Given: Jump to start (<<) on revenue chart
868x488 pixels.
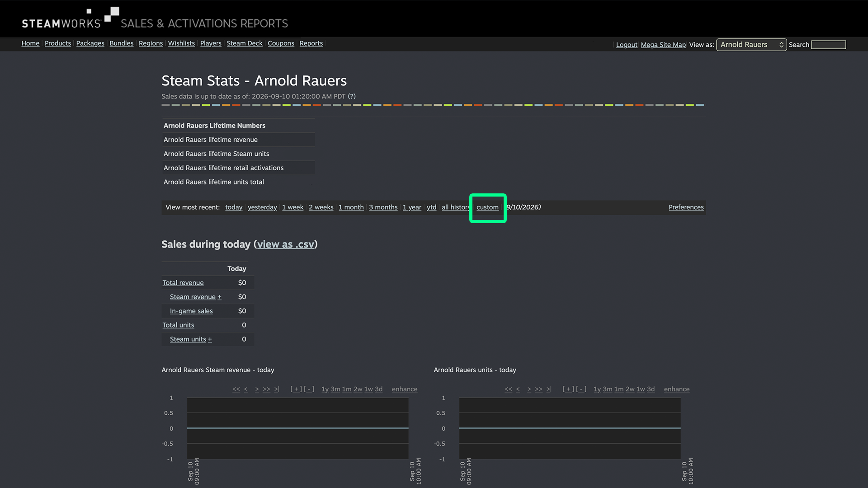Looking at the screenshot, I should pyautogui.click(x=236, y=389).
